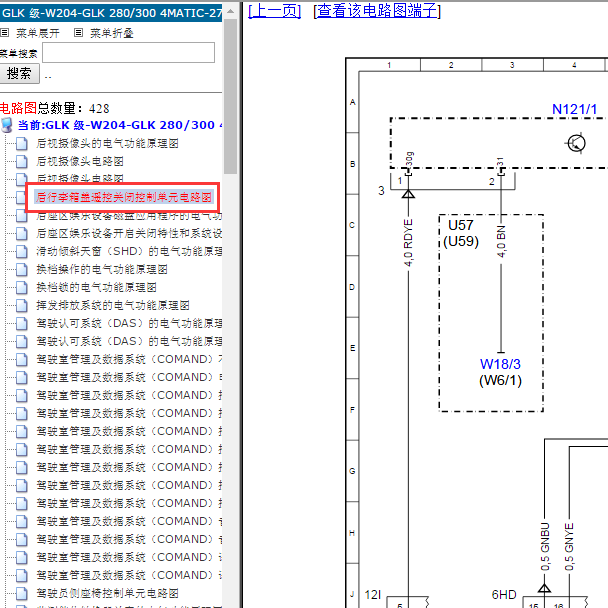Image resolution: width=608 pixels, height=608 pixels.
Task: Expand all menus with 菜单展开
Action: pos(38,33)
